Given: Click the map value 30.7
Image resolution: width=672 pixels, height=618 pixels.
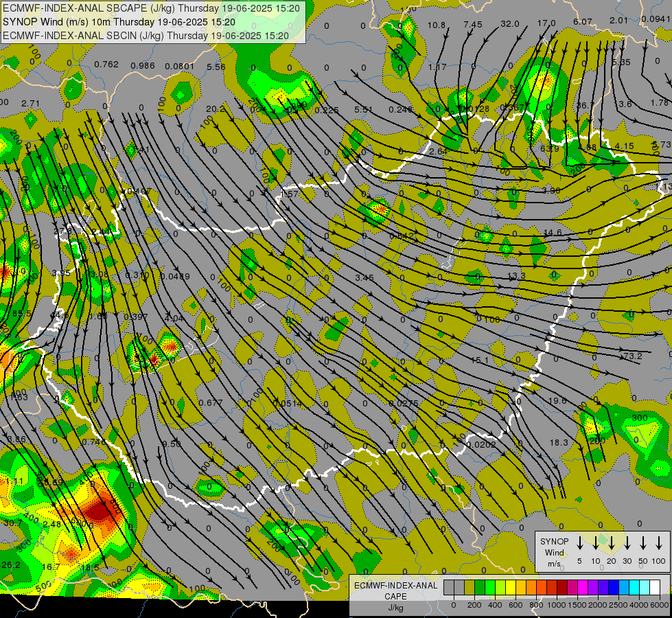Looking at the screenshot, I should point(13,523).
